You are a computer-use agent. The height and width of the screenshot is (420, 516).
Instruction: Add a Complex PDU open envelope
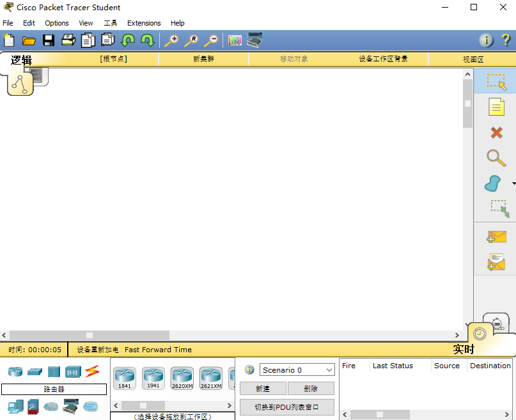[x=496, y=262]
